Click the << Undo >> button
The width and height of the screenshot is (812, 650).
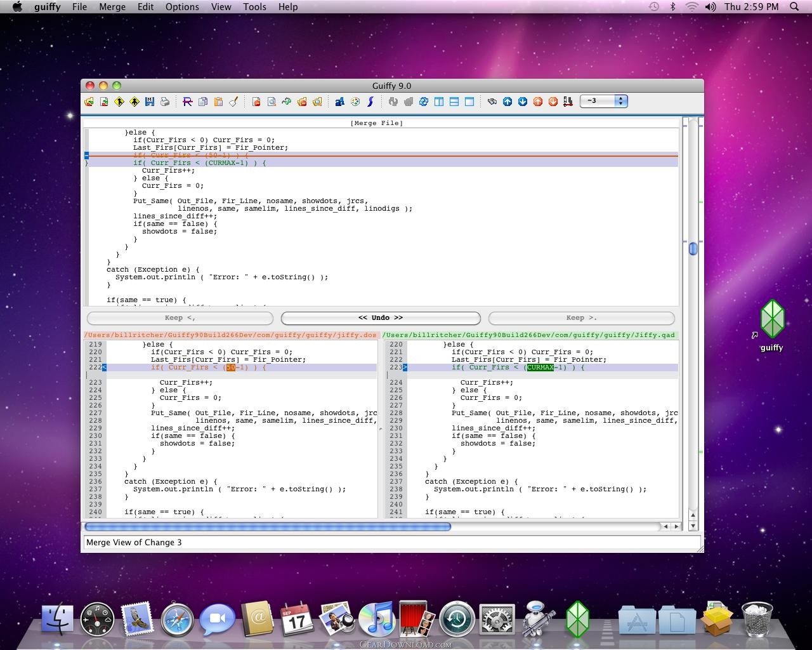click(381, 318)
